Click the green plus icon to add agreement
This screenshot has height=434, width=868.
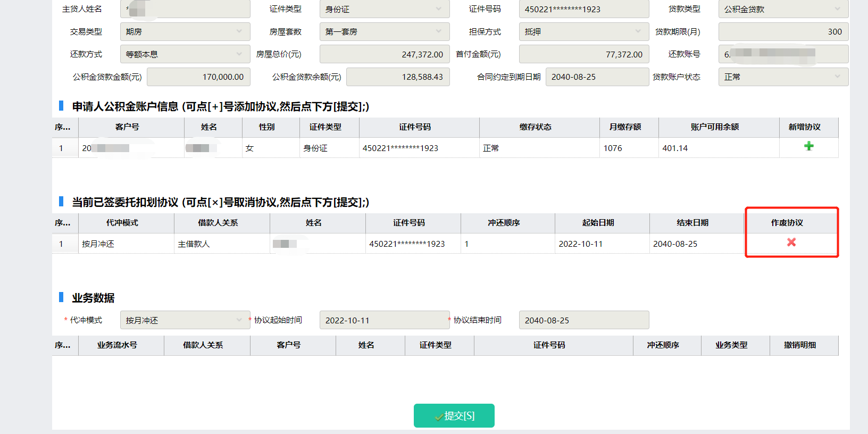pyautogui.click(x=808, y=146)
